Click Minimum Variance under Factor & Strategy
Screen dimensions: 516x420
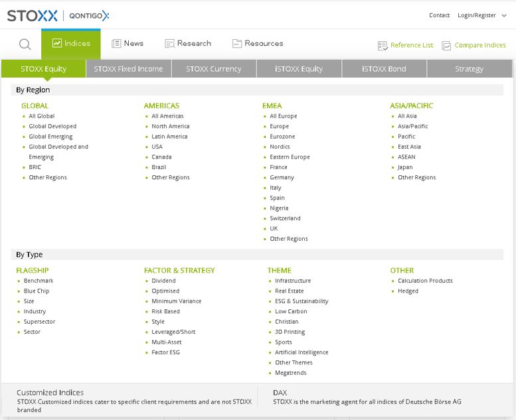176,301
